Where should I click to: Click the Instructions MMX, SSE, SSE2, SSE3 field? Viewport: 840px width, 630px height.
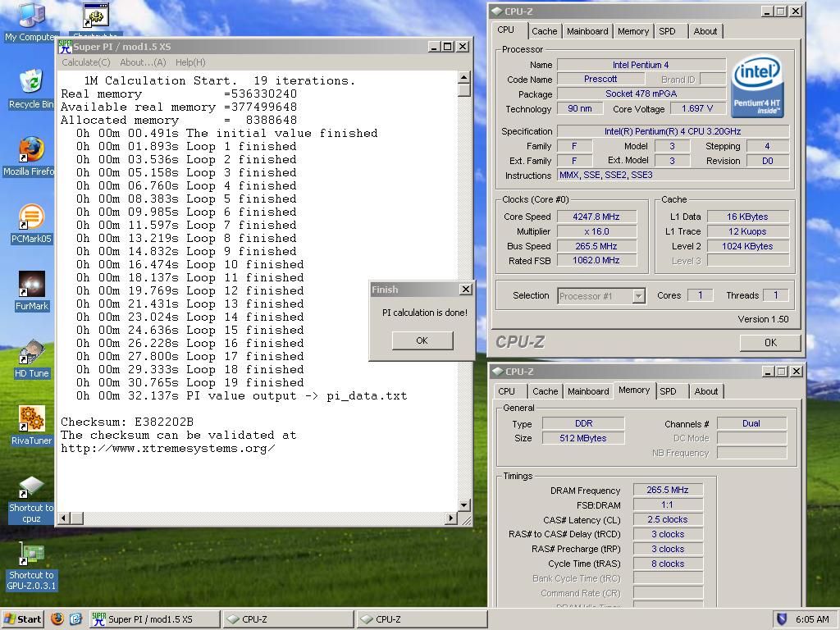pos(673,175)
